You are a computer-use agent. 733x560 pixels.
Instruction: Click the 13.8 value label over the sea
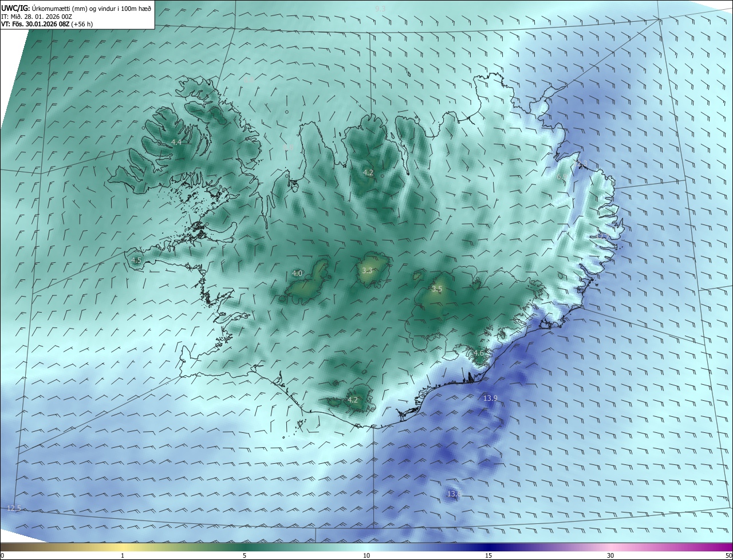454,494
